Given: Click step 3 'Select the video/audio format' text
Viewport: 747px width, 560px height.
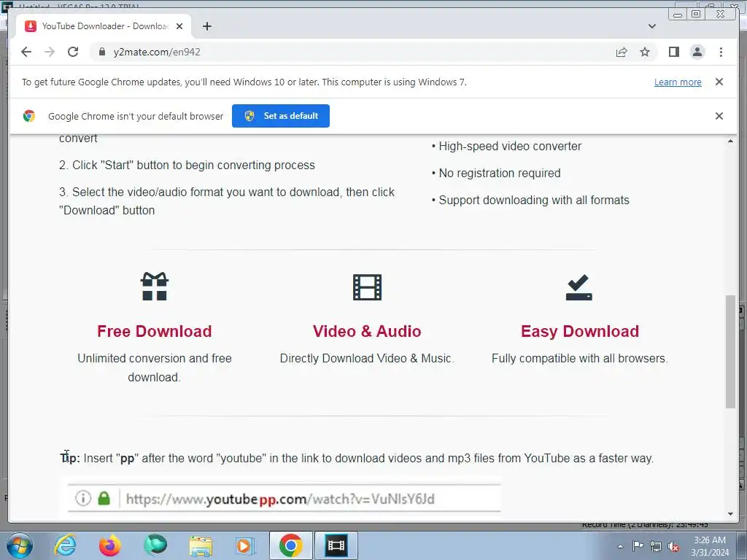Looking at the screenshot, I should pos(227,201).
